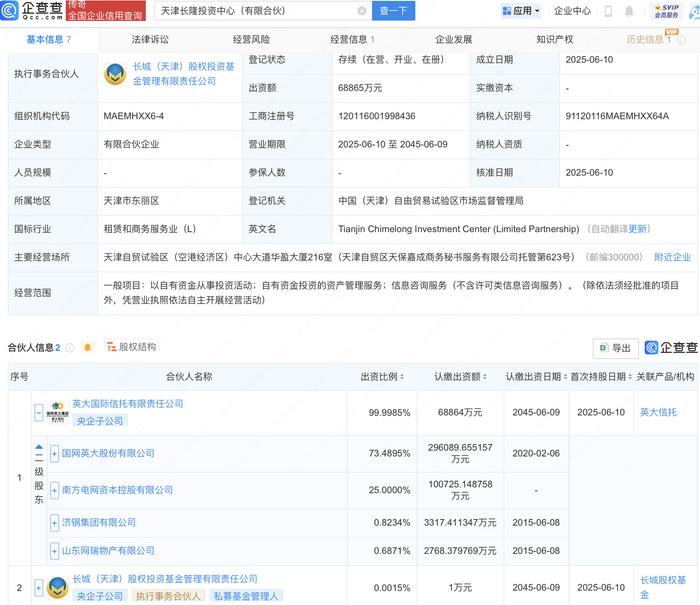Switch to 基本信息 tab
Screen dimensions: 700x605
(49, 40)
